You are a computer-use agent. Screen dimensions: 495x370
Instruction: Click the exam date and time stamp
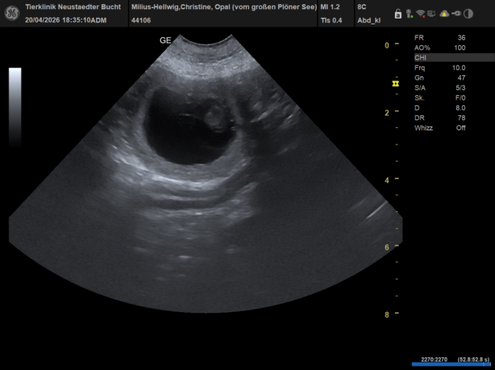pyautogui.click(x=66, y=20)
